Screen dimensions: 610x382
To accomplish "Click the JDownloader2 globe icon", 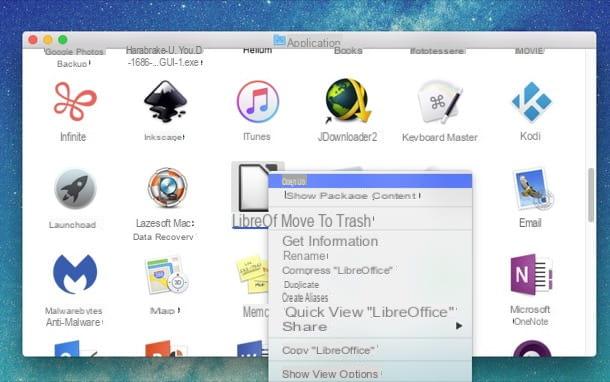I will tap(348, 100).
